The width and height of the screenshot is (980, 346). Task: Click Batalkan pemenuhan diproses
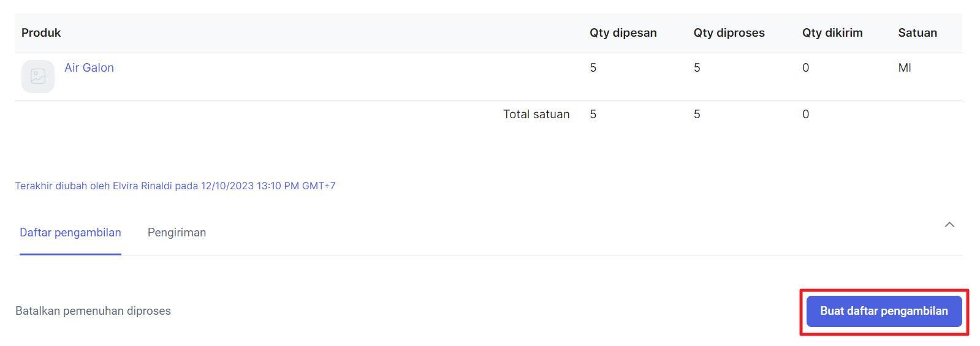93,311
